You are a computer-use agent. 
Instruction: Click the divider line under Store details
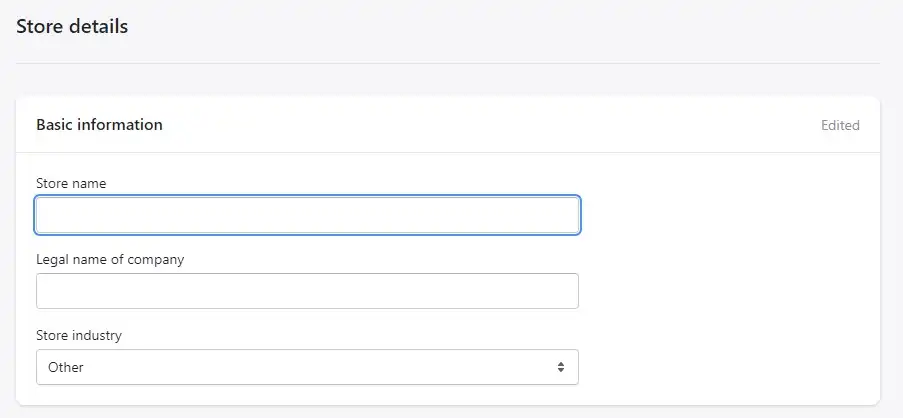448,63
